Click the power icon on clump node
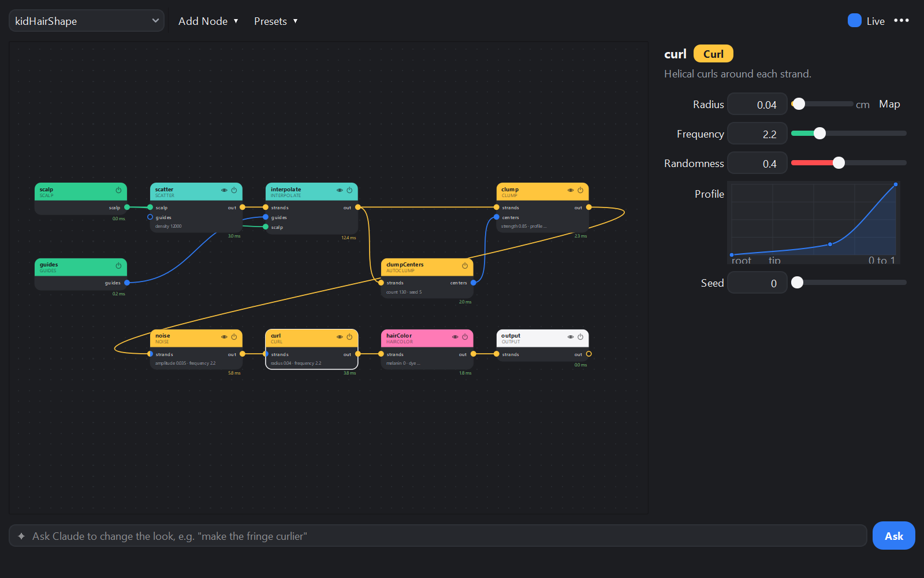The height and width of the screenshot is (578, 924). [580, 190]
